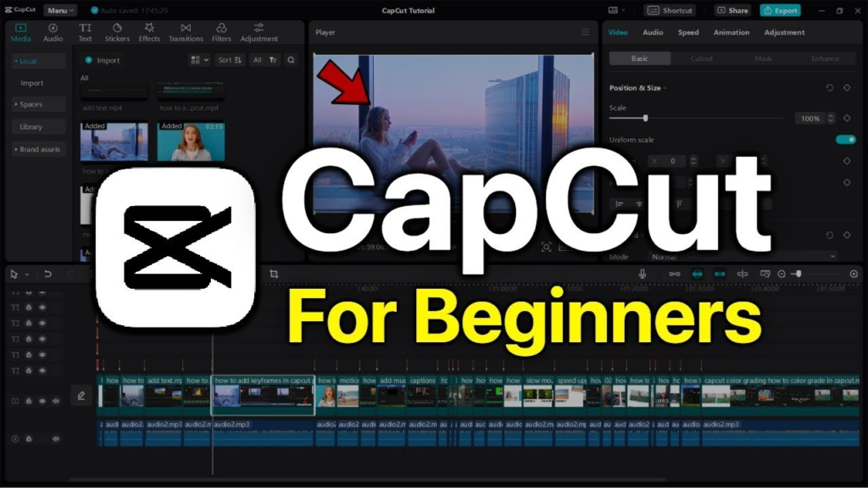Open the Menu dropdown
Image resolution: width=868 pixels, height=488 pixels.
click(60, 10)
